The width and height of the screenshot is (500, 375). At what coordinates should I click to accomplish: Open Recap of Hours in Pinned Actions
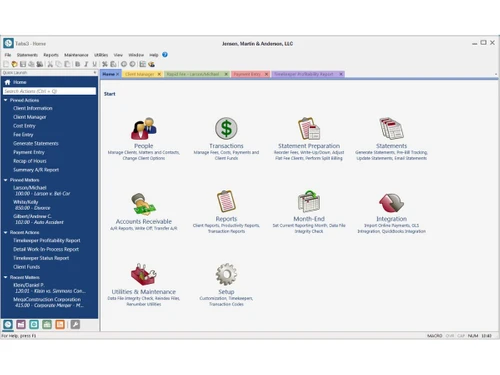tap(30, 161)
